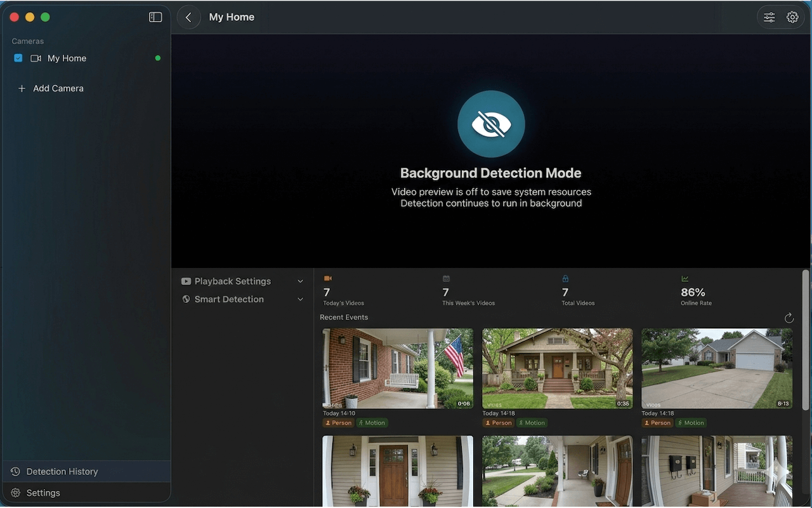Viewport: 812px width, 508px height.
Task: Open the sliders adjustment icon
Action: tap(769, 17)
